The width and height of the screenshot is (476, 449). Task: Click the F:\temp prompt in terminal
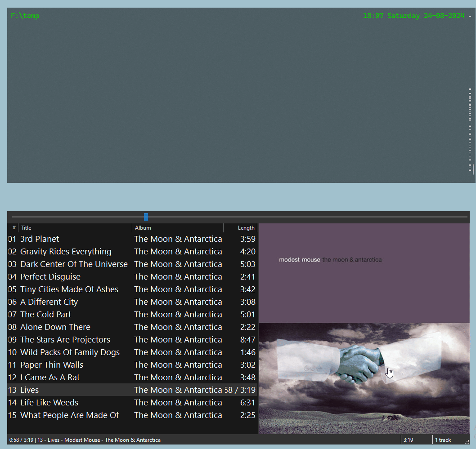click(25, 16)
